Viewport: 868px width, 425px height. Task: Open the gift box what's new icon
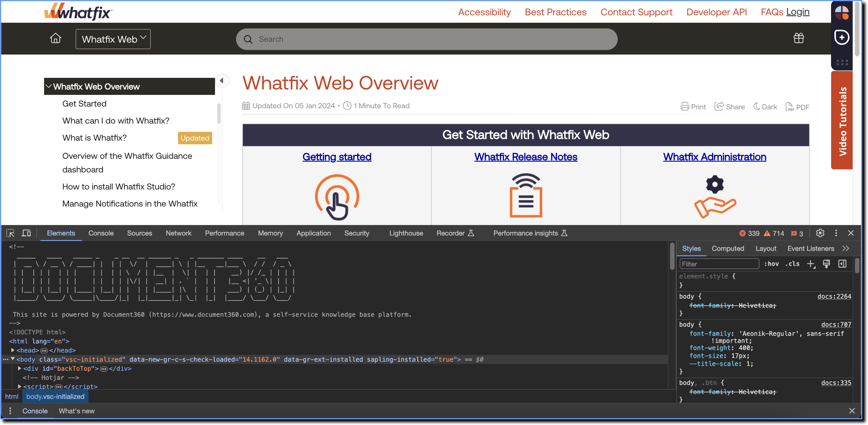798,38
